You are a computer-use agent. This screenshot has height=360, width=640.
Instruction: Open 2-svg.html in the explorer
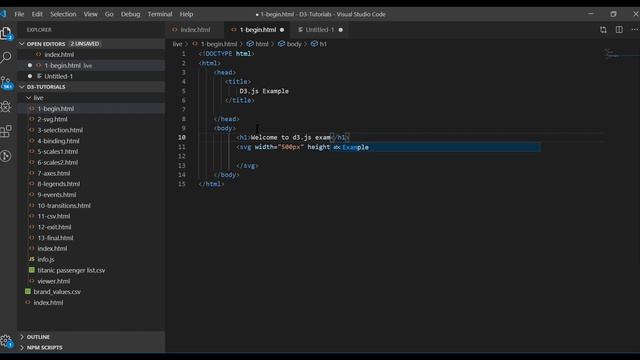tap(53, 119)
